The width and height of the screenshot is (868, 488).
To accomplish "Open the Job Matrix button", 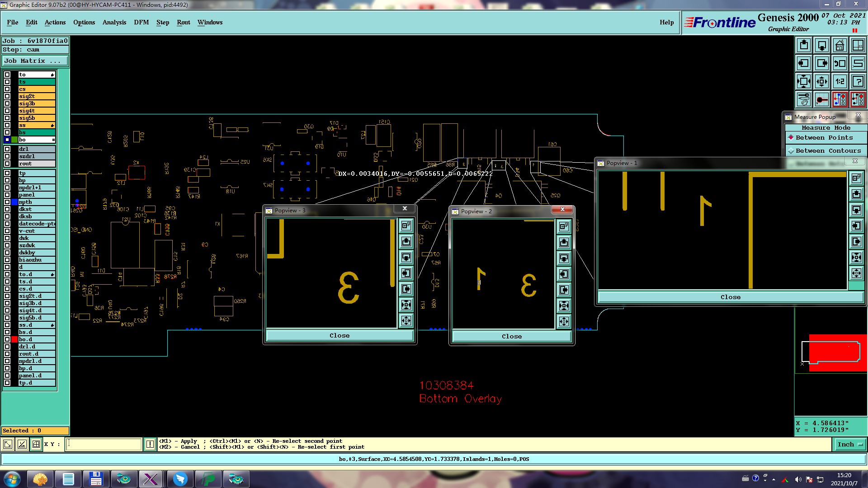I will [35, 61].
